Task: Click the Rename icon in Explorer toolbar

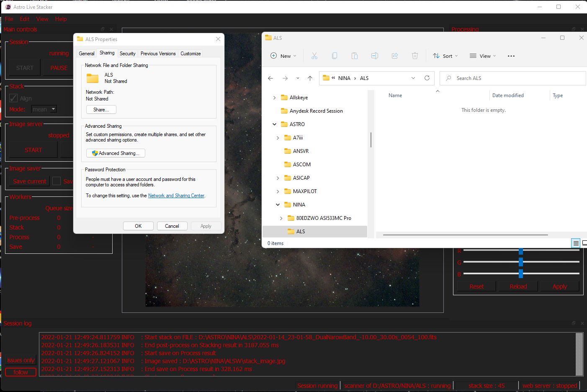Action: 375,56
